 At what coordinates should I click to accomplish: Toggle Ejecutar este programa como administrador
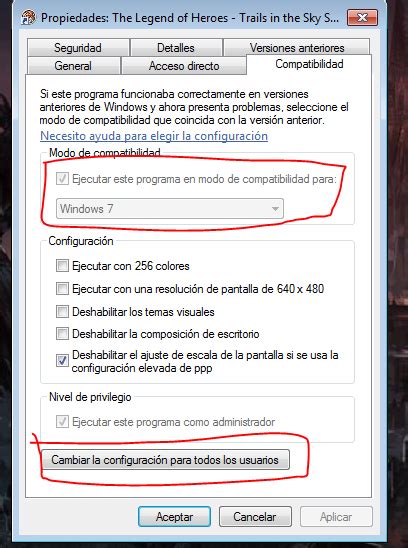(62, 422)
